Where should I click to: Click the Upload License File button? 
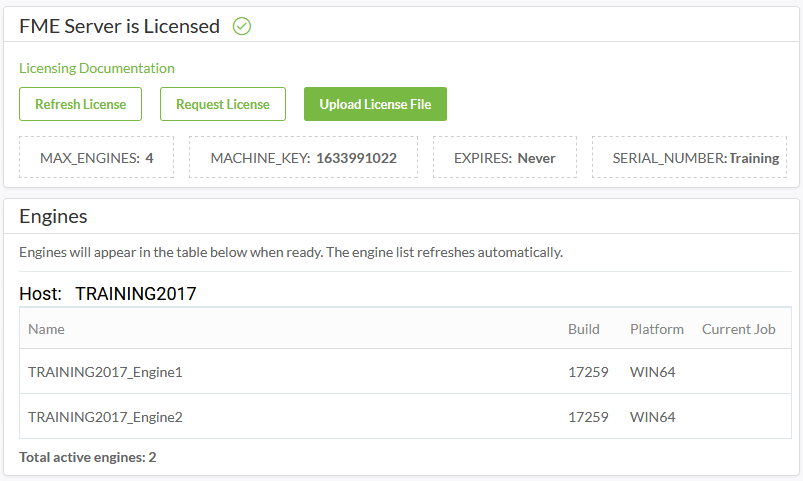(x=375, y=104)
